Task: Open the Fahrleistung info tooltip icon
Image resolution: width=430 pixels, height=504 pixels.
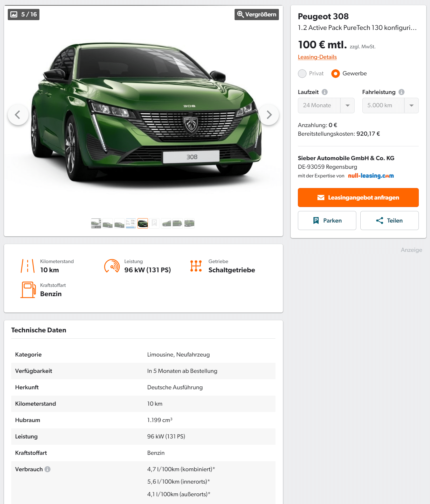Action: pos(402,92)
